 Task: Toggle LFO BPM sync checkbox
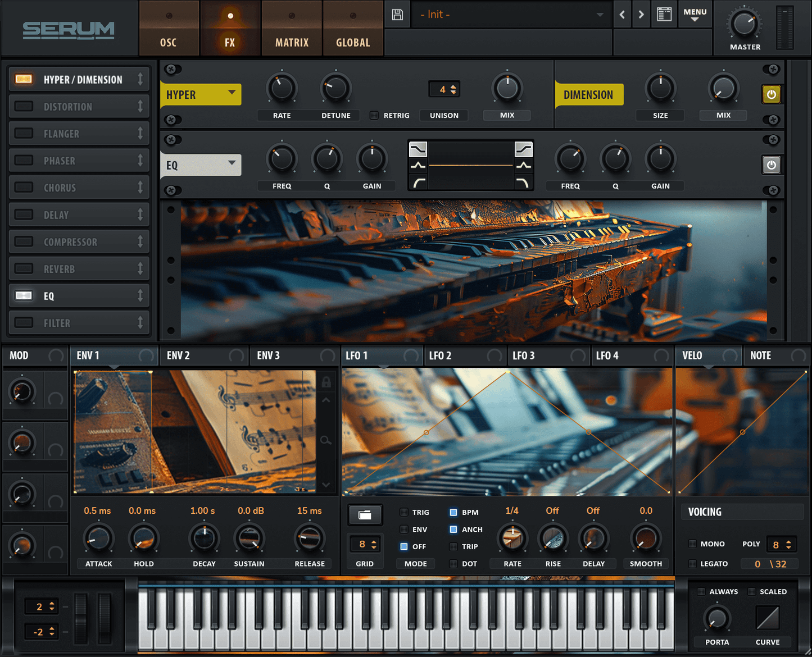point(453,512)
